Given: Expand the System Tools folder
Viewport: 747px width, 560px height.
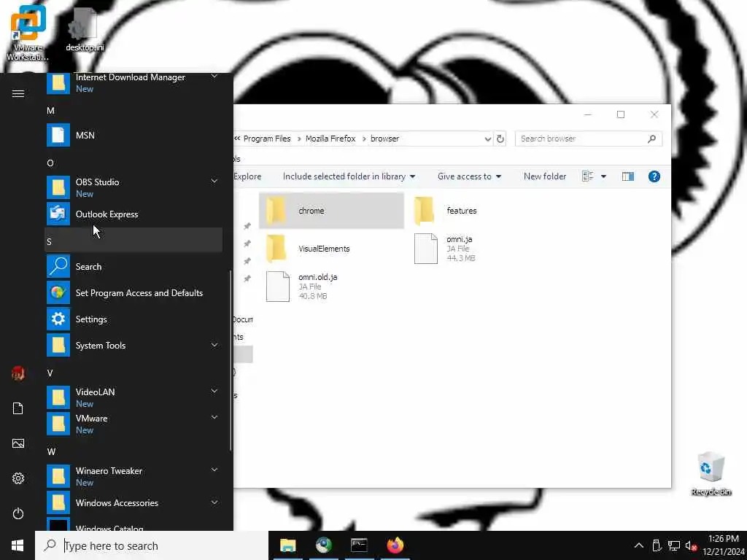Looking at the screenshot, I should click(215, 345).
